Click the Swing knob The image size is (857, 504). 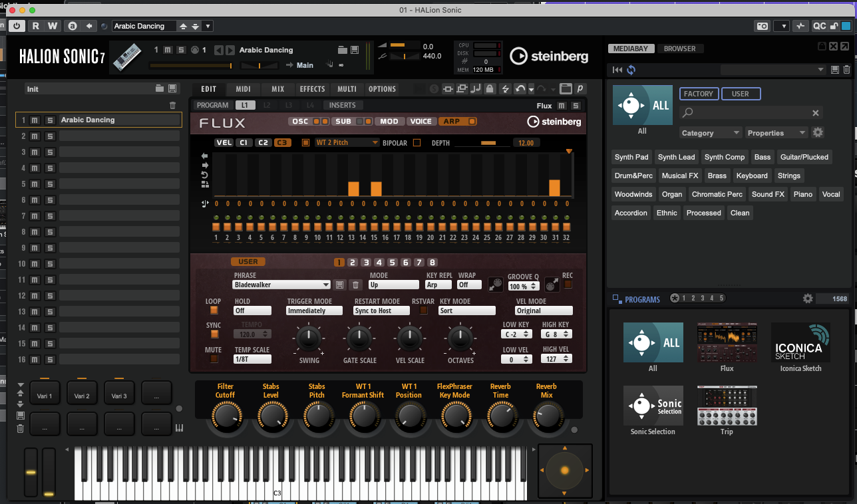click(x=309, y=338)
